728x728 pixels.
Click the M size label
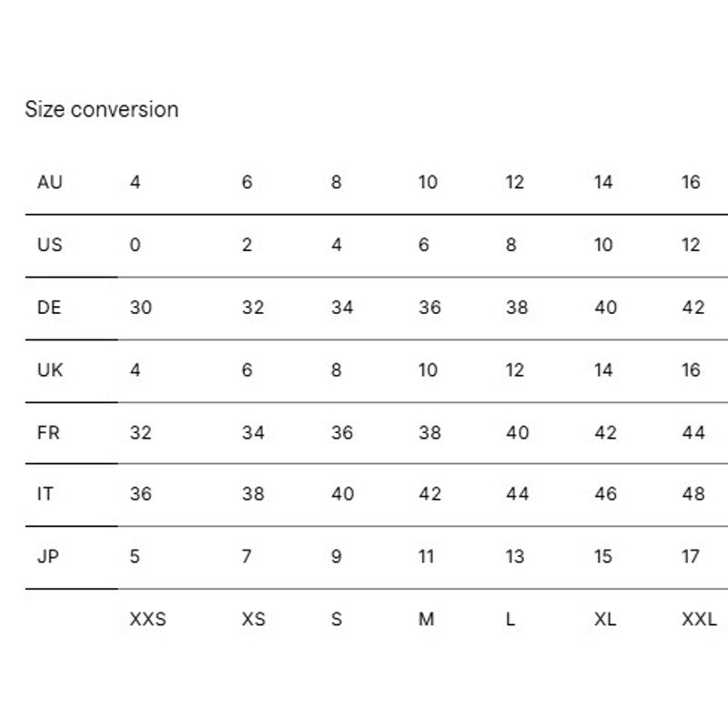click(426, 619)
